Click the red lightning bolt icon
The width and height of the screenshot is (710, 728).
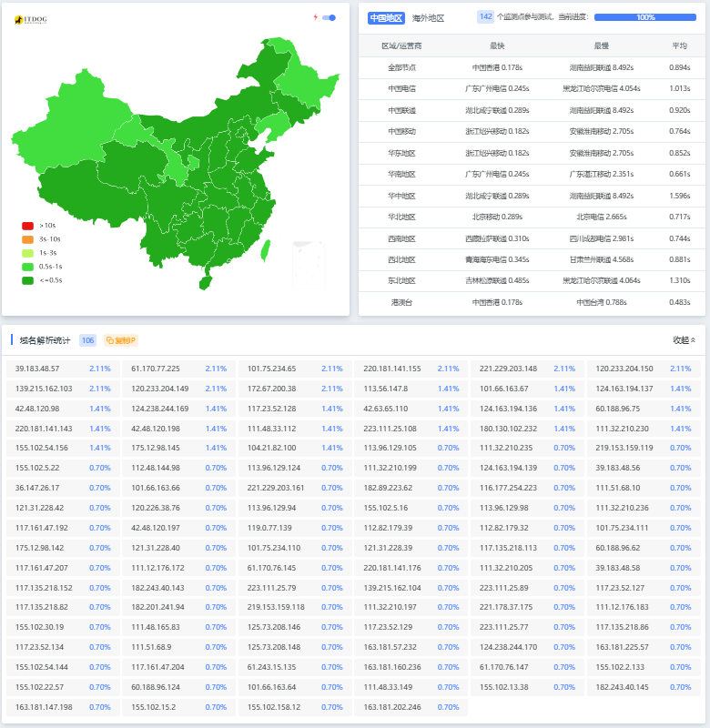pos(316,17)
